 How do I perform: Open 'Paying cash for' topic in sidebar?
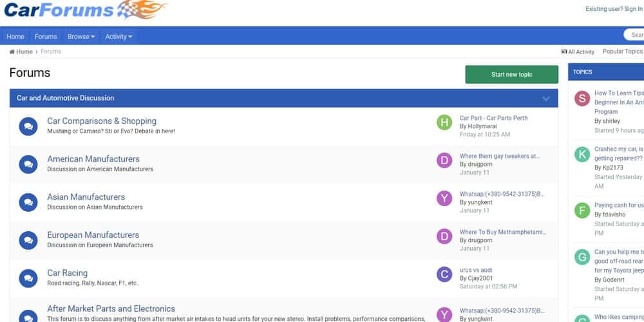619,205
